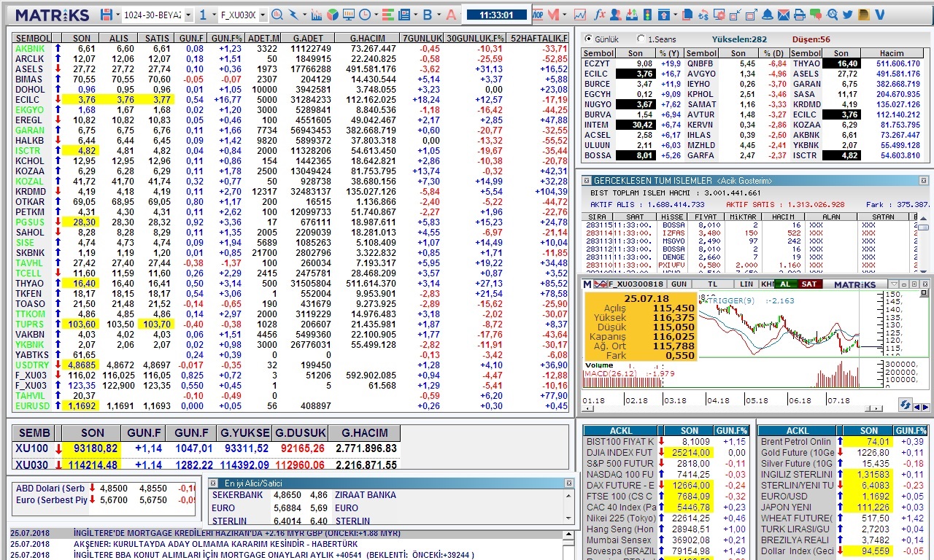The width and height of the screenshot is (934, 560).
Task: Click the currency exchange t$ icon
Action: 703,15
